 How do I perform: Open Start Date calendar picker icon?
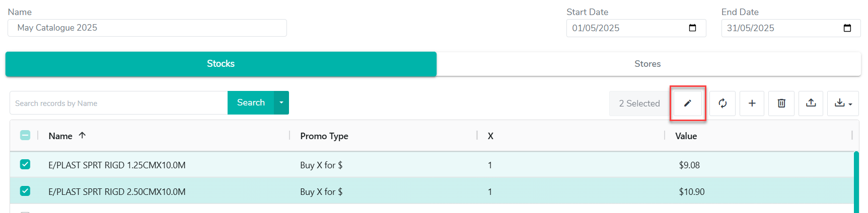[x=692, y=28]
